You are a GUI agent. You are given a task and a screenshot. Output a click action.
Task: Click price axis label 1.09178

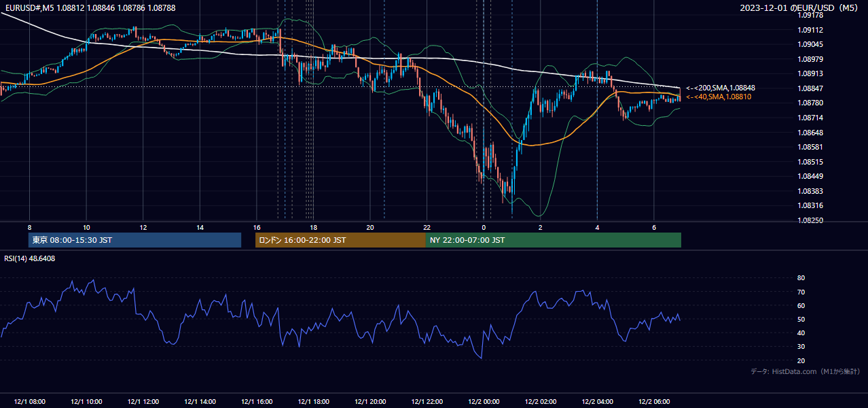(810, 16)
